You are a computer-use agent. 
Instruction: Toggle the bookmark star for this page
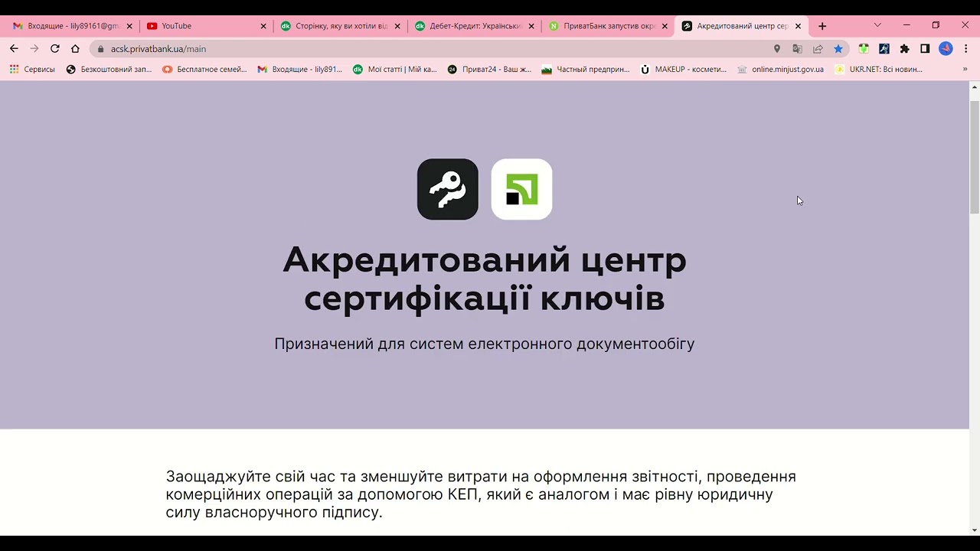(x=838, y=49)
